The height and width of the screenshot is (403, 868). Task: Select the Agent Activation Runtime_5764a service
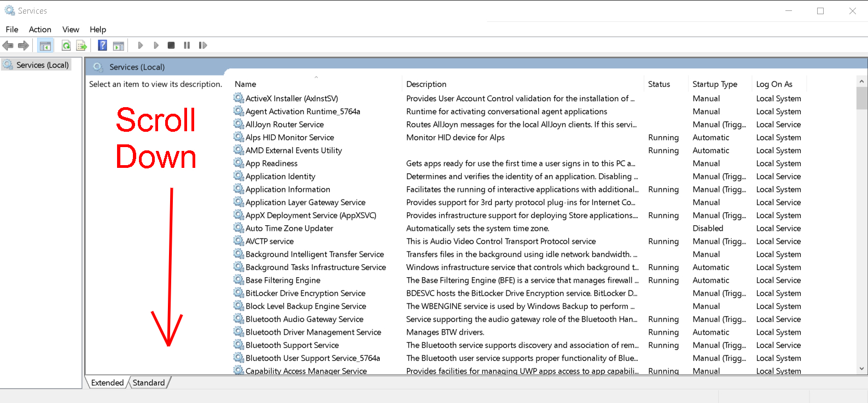coord(303,112)
